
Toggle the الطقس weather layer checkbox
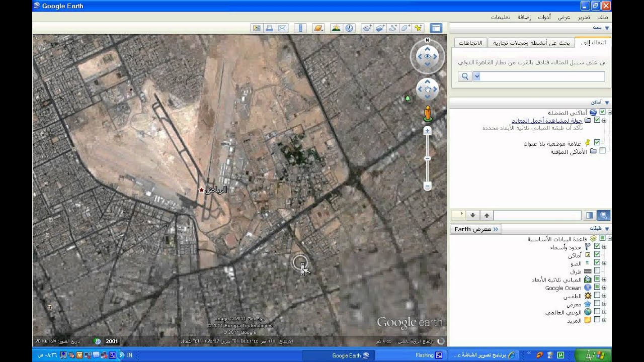pos(597,295)
